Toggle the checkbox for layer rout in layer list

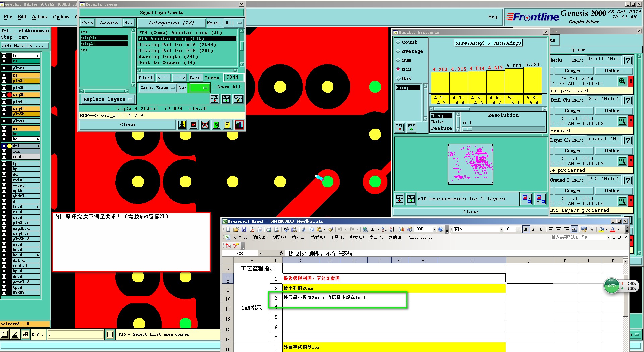(x=4, y=157)
